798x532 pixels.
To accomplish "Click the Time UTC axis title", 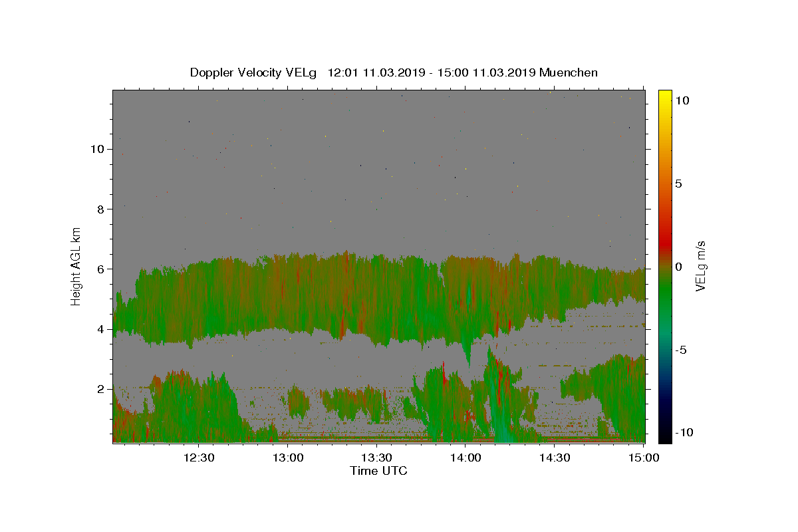I will 378,471.
